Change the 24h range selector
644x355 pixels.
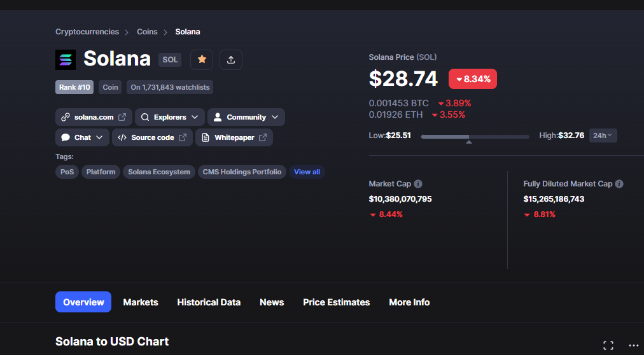[603, 136]
